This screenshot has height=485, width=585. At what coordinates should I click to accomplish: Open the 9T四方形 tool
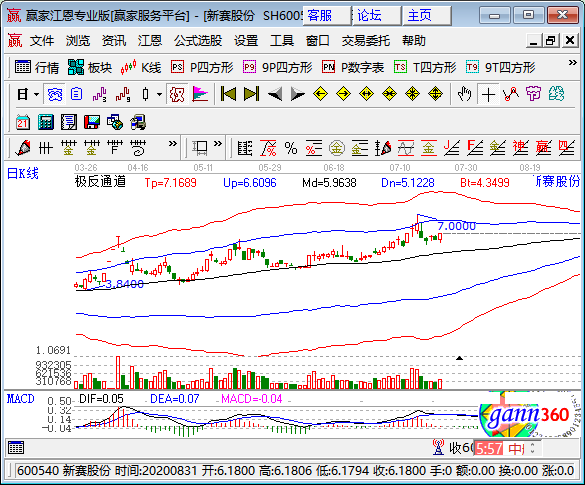click(501, 68)
